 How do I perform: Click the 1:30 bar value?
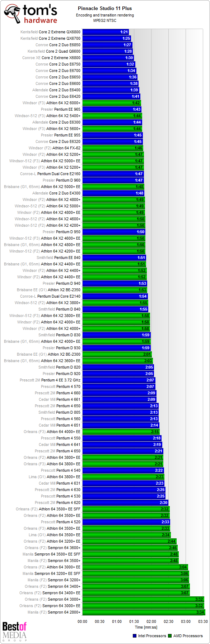(129, 58)
